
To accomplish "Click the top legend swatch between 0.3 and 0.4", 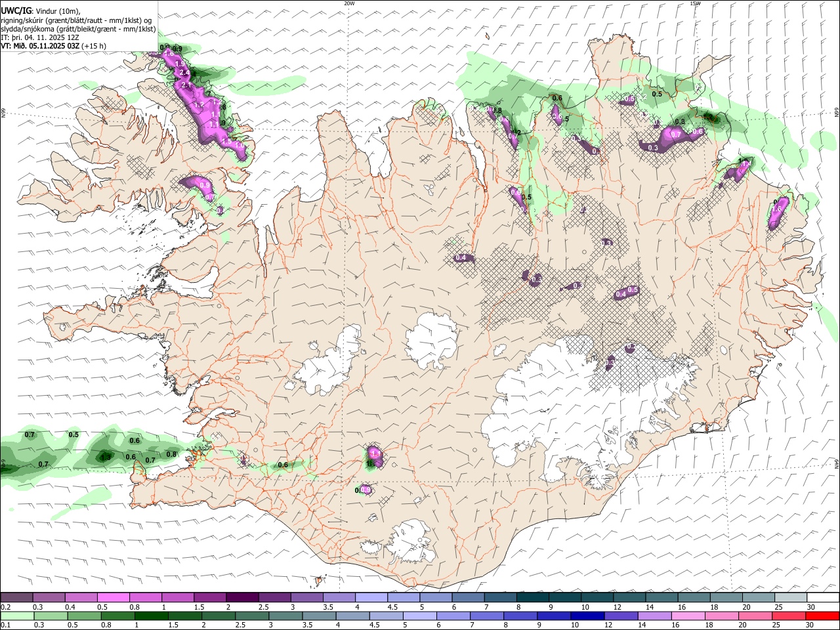I will (49, 597).
